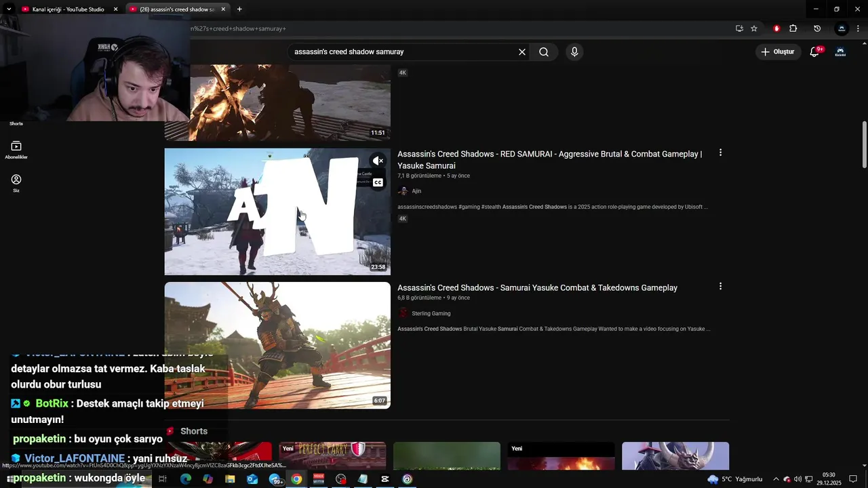This screenshot has height=488, width=868.
Task: Open YouTube notifications bell
Action: pos(815,52)
